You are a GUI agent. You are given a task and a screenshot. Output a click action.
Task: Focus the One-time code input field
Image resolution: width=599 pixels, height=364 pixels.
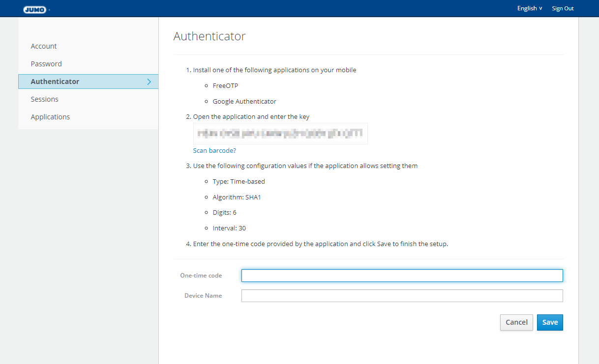(x=402, y=276)
